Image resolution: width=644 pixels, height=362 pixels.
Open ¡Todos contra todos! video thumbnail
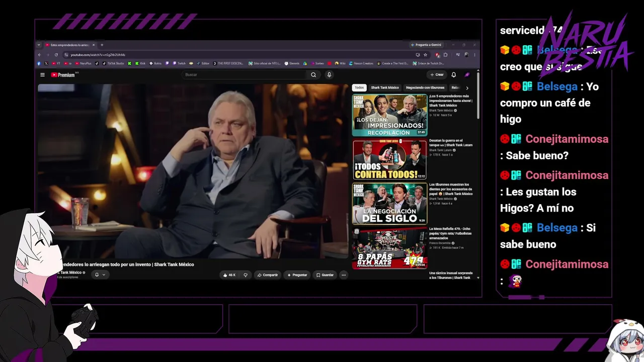coord(389,160)
